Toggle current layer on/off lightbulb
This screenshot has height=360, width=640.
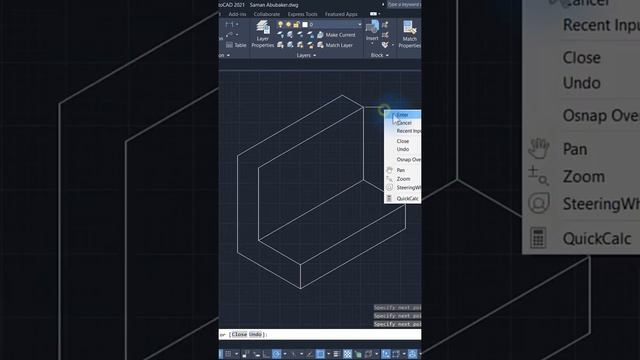click(280, 24)
